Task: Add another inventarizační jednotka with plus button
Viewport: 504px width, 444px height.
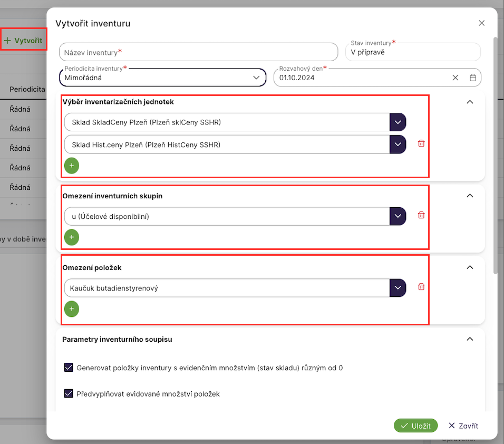Action: 72,166
